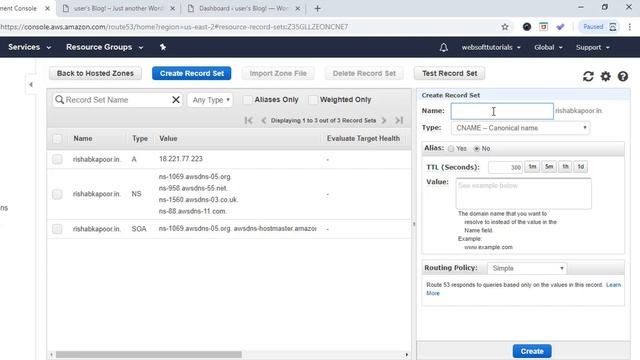Close the user's Blog! Just another tab
This screenshot has width=640, height=360.
pyautogui.click(x=173, y=8)
